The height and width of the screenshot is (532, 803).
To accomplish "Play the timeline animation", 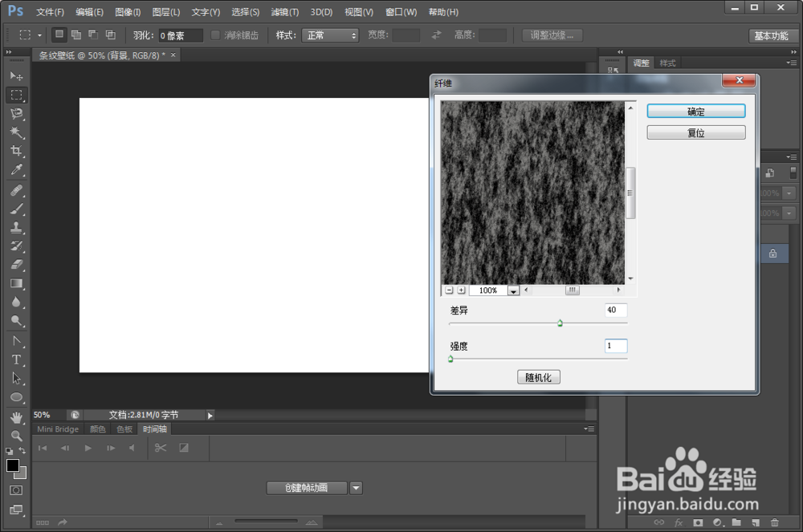I will pyautogui.click(x=88, y=448).
